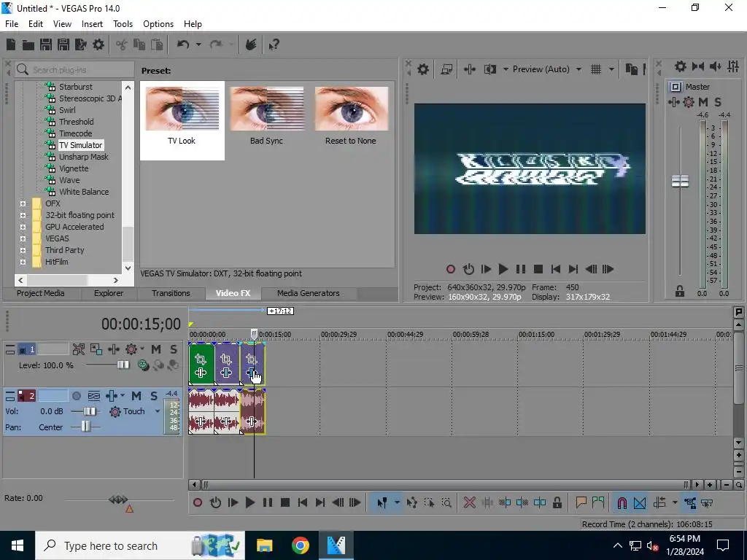Viewport: 747px width, 560px height.
Task: Select Vignette plug-in
Action: (x=74, y=168)
